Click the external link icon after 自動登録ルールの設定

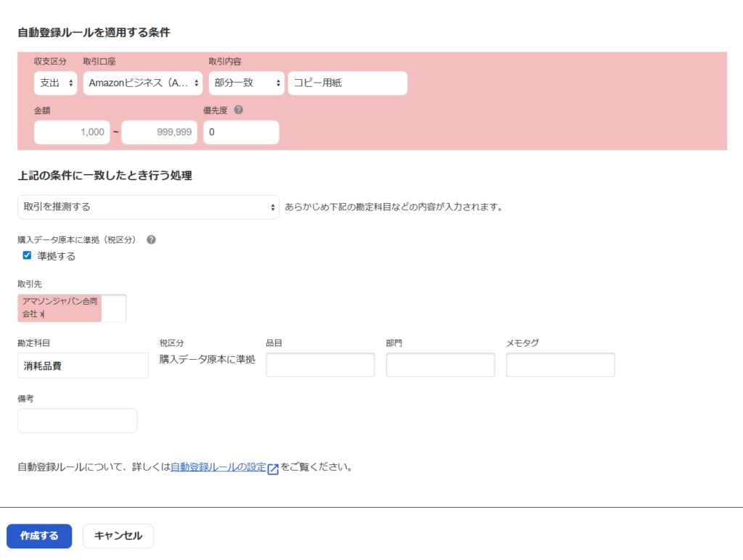coord(273,469)
